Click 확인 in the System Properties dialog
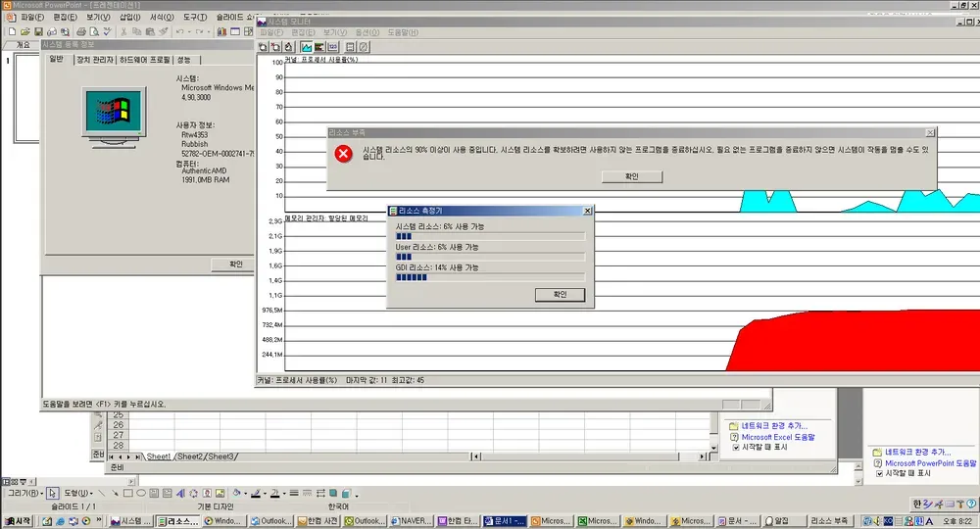 point(235,264)
